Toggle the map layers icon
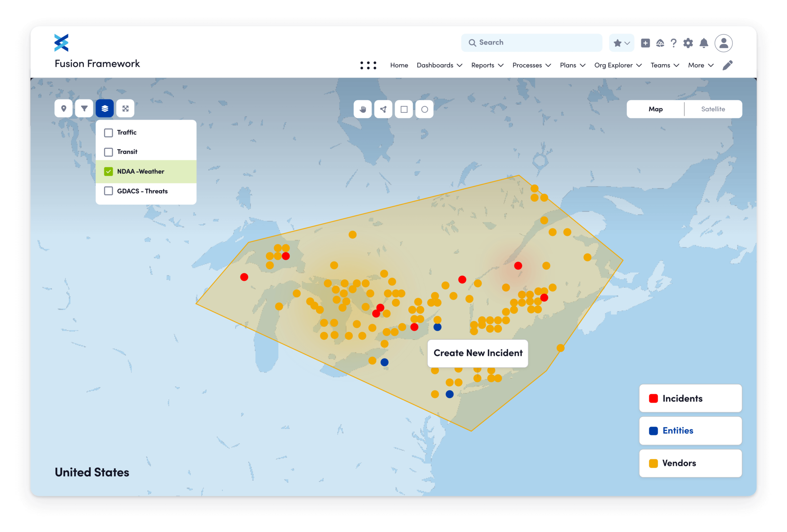Image resolution: width=787 pixels, height=532 pixels. click(x=105, y=109)
